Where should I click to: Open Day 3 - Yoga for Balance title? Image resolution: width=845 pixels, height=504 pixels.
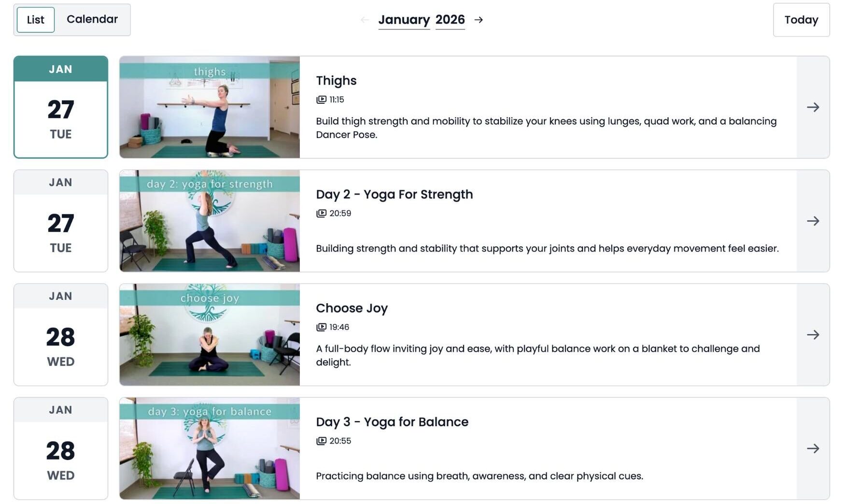[392, 422]
